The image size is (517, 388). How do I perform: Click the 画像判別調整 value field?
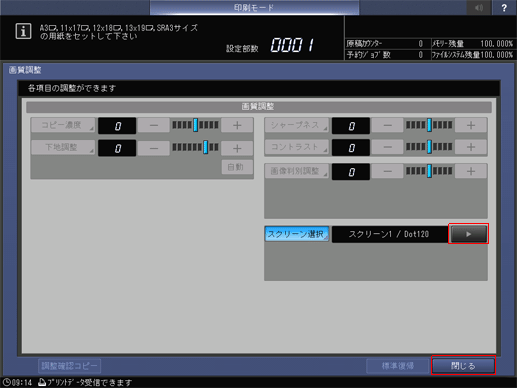pos(351,172)
